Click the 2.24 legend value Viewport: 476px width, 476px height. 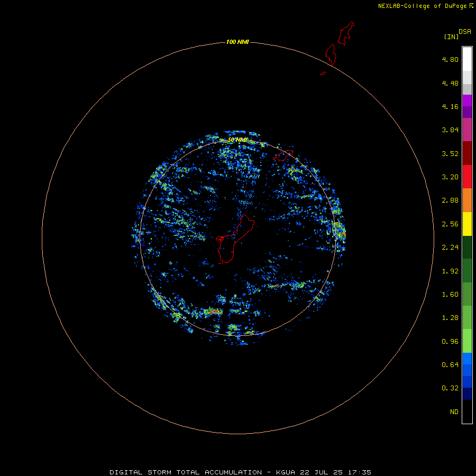[450, 248]
